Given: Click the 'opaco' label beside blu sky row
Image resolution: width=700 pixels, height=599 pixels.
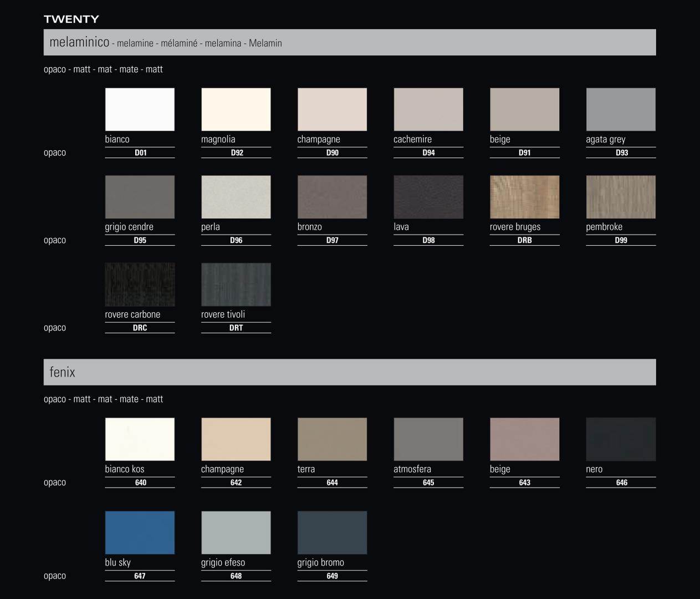Looking at the screenshot, I should coord(55,576).
